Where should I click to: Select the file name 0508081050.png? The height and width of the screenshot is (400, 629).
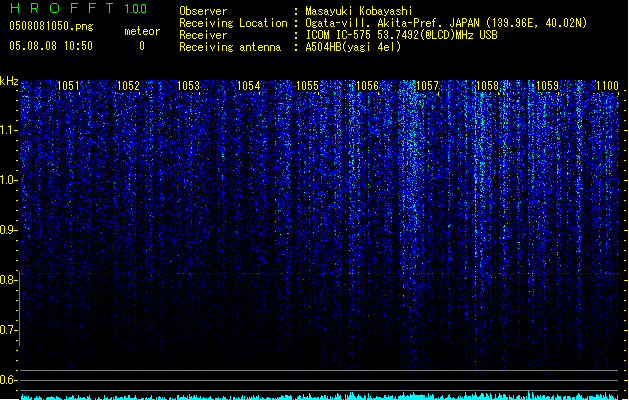point(51,26)
